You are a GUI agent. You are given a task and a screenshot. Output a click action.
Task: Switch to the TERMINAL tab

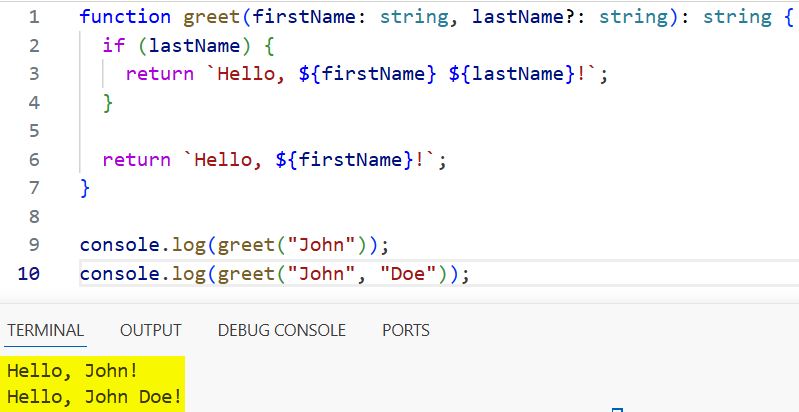[45, 330]
